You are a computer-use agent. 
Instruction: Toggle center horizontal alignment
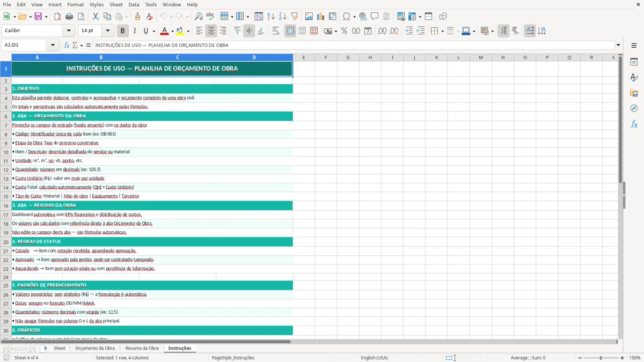tap(211, 31)
